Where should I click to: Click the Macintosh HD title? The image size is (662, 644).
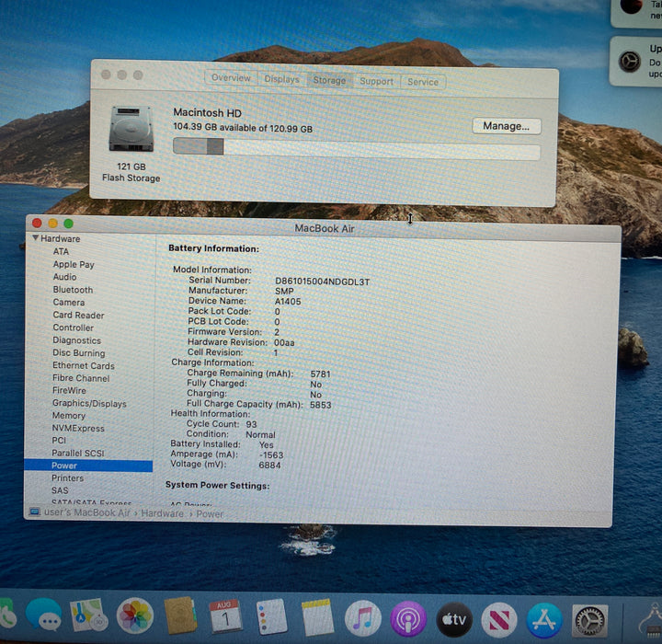[207, 113]
